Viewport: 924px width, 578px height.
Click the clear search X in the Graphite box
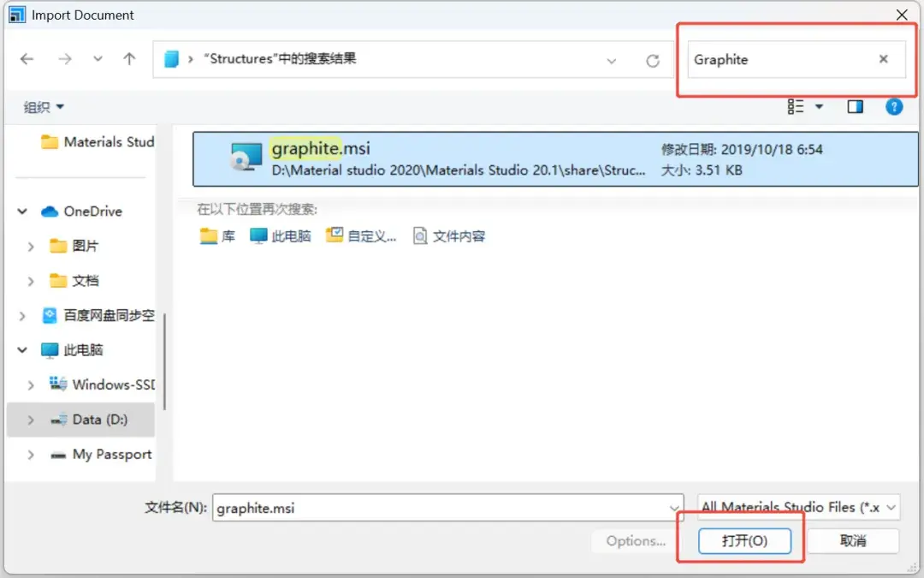pyautogui.click(x=885, y=59)
